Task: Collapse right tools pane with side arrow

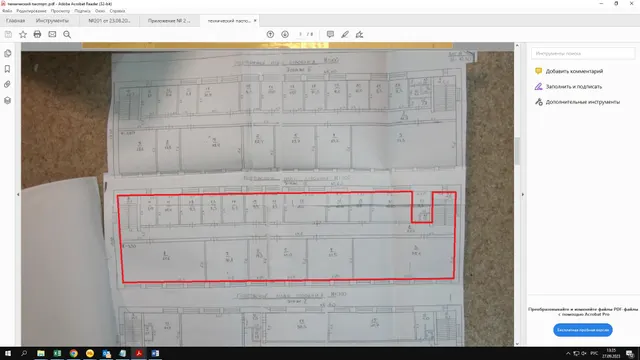Action: (x=523, y=194)
